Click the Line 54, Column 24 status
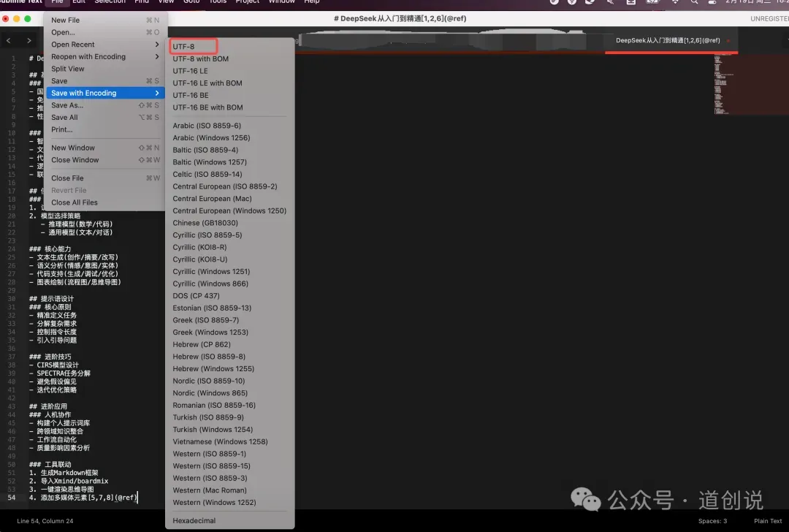This screenshot has width=789, height=532. point(45,521)
